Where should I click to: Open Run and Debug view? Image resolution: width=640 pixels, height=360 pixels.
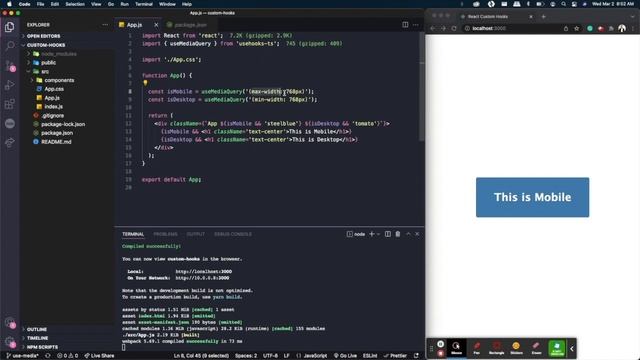[x=10, y=85]
